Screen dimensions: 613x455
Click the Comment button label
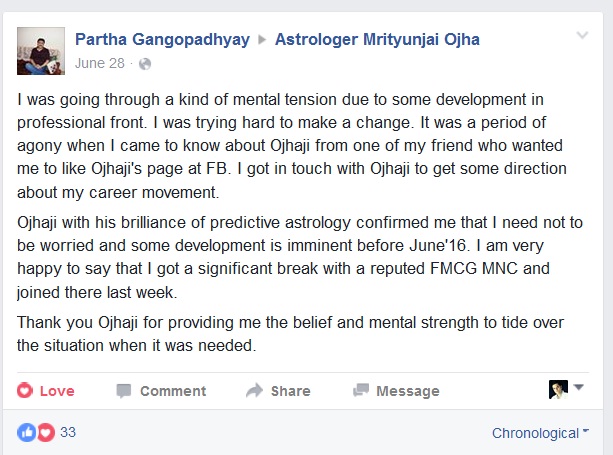173,391
